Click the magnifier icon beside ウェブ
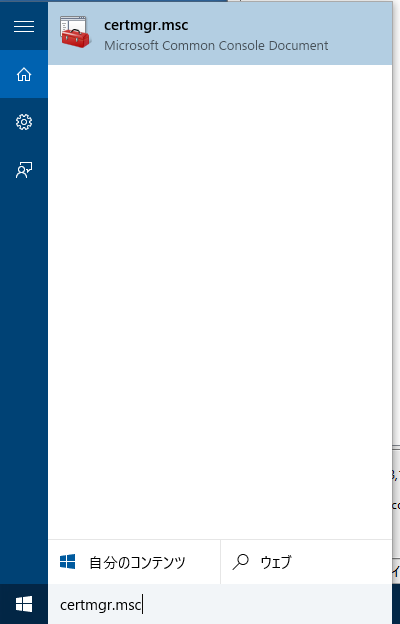The width and height of the screenshot is (400, 624). coord(240,562)
